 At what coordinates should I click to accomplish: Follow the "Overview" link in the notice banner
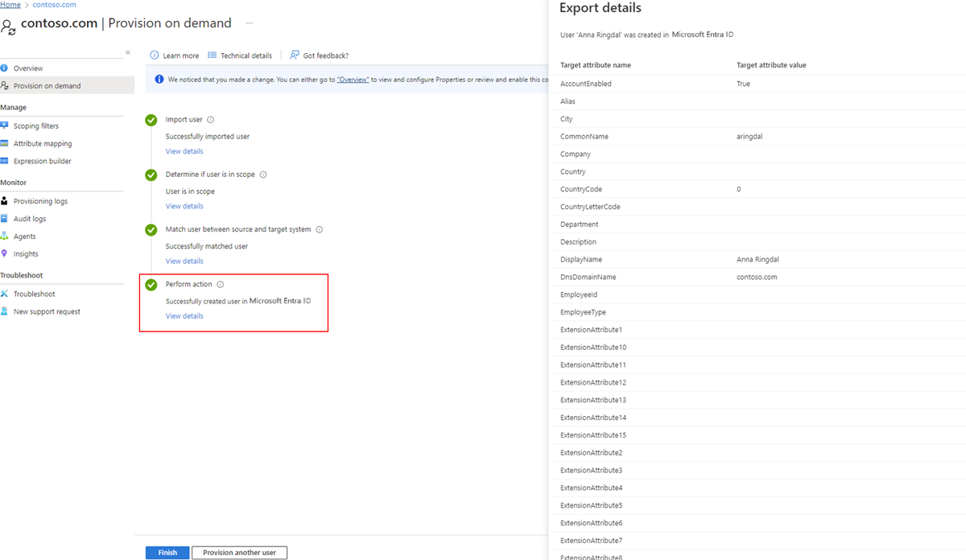point(353,80)
